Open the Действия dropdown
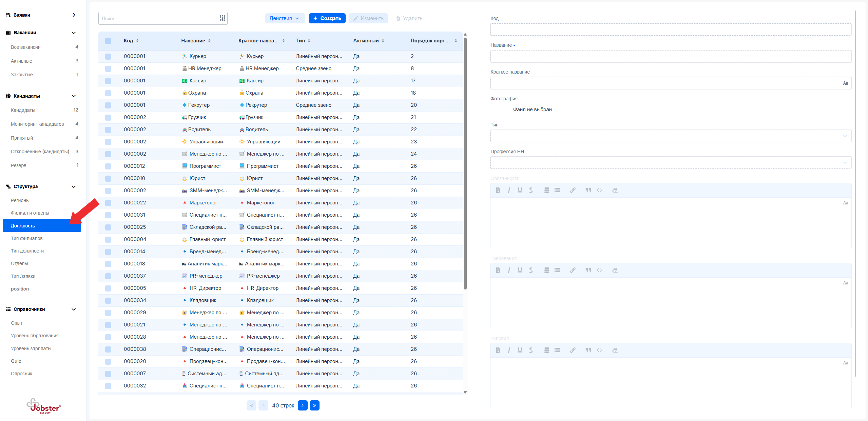This screenshot has height=421, width=868. 284,18
